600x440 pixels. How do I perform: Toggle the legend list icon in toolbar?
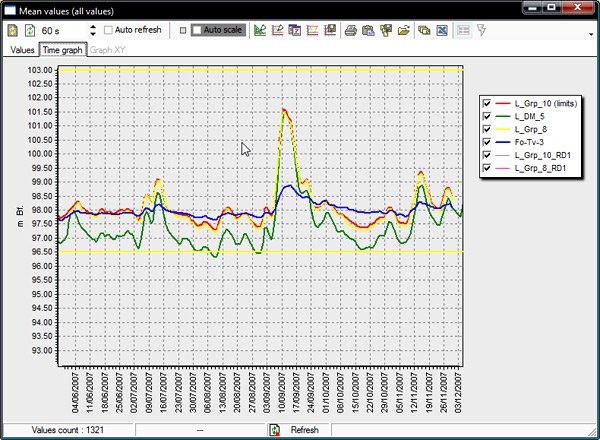[463, 30]
